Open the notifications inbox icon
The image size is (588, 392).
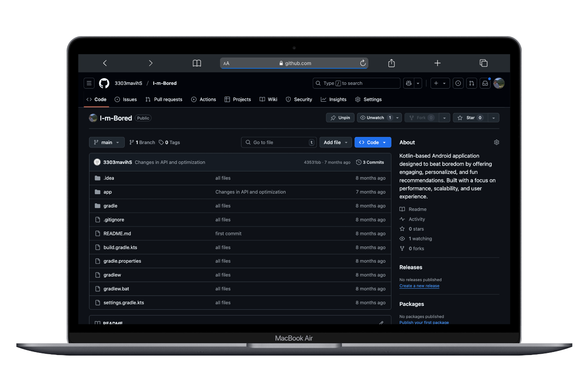pos(485,83)
